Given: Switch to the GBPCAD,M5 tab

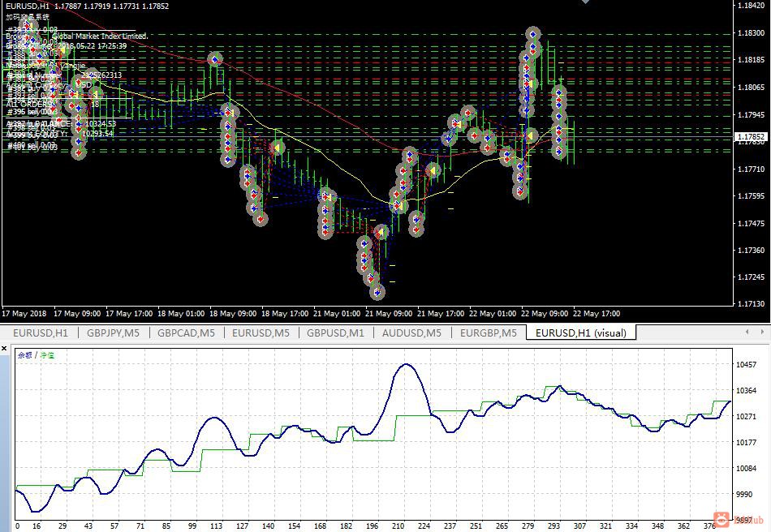Looking at the screenshot, I should click(186, 333).
